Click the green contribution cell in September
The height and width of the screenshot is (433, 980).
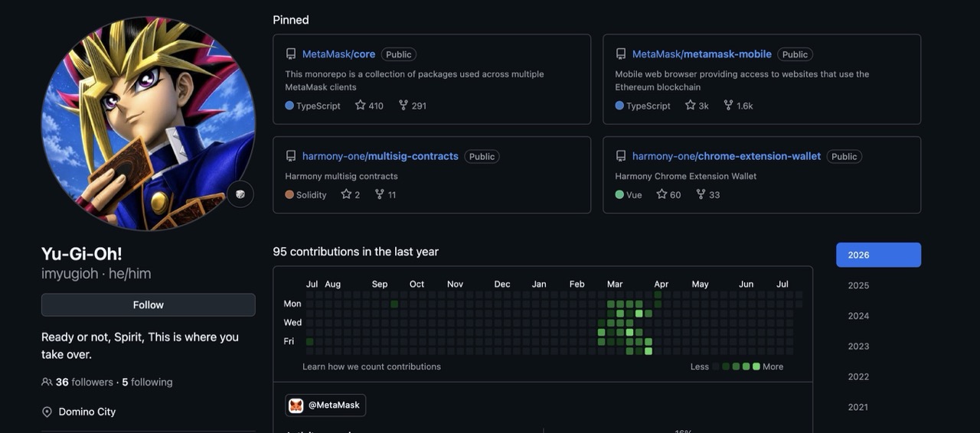[394, 304]
